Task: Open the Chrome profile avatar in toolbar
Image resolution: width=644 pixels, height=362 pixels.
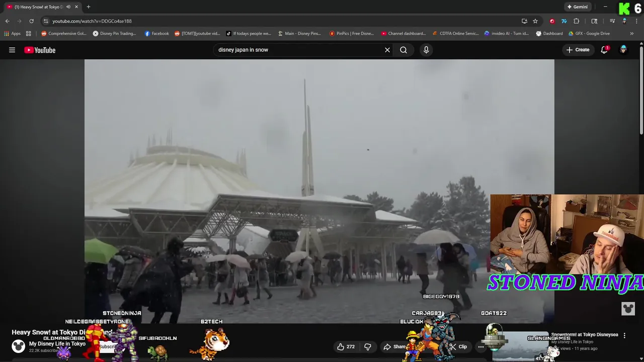Action: (x=624, y=21)
